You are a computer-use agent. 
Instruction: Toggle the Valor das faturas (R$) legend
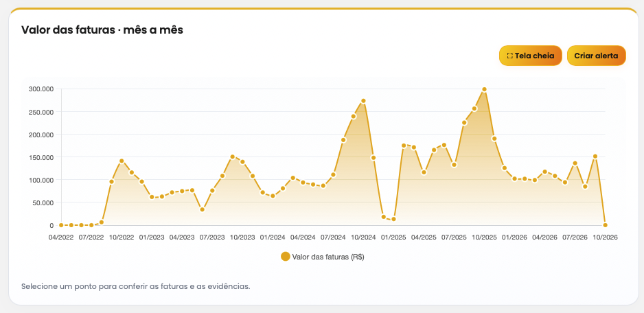point(323,257)
